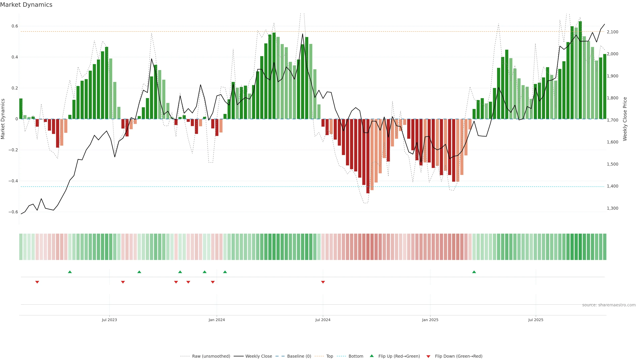This screenshot has width=644, height=362.
Task: Click the red flip-down marker just before Jan 2024
Action: click(213, 282)
